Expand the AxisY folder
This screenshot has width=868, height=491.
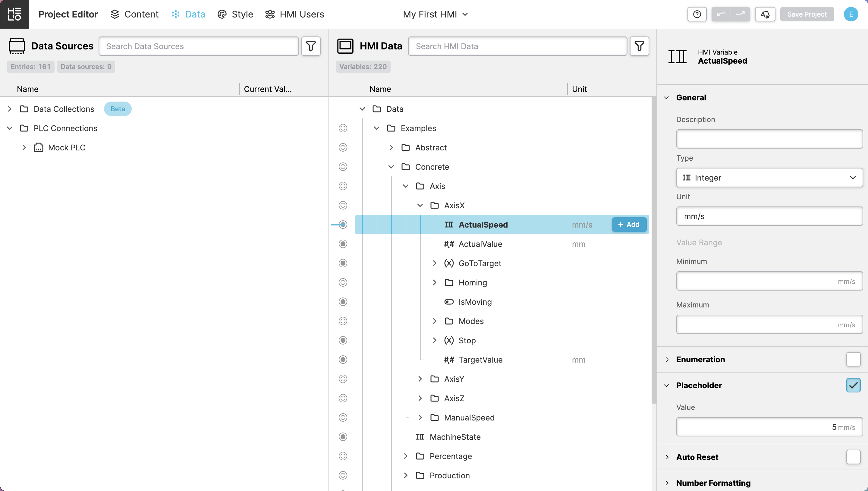pyautogui.click(x=420, y=379)
